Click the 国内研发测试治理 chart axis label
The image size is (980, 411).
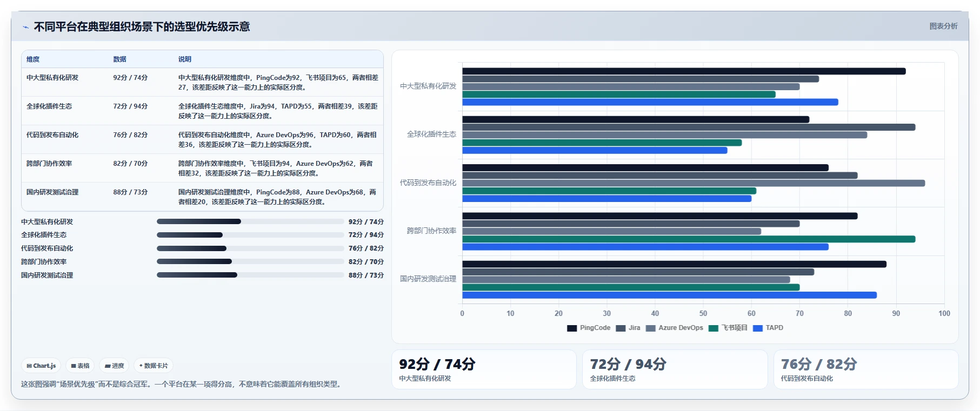428,279
